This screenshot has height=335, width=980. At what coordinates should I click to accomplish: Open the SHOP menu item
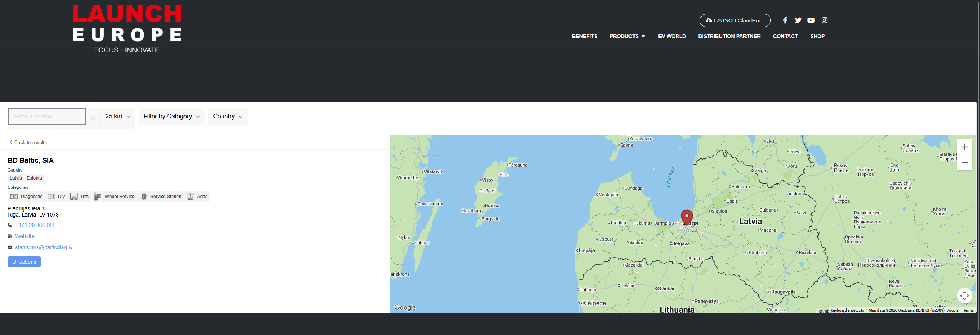click(817, 36)
